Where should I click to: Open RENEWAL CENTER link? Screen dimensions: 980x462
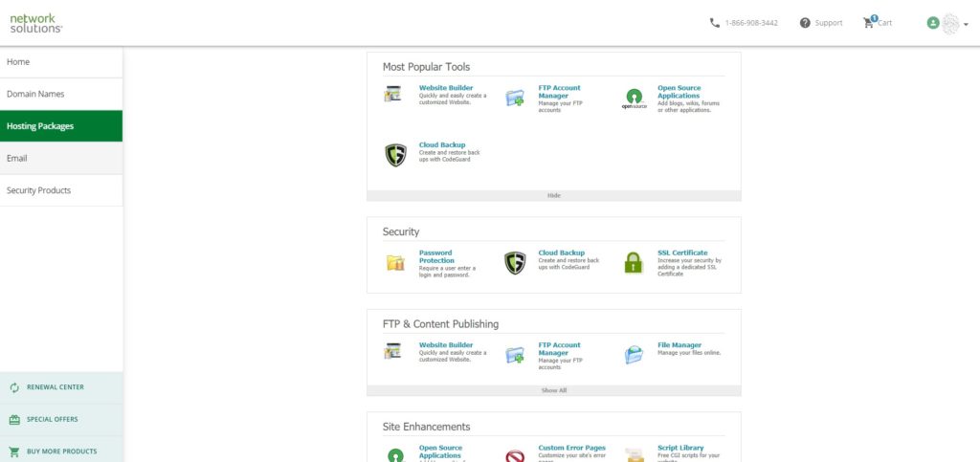pos(55,387)
